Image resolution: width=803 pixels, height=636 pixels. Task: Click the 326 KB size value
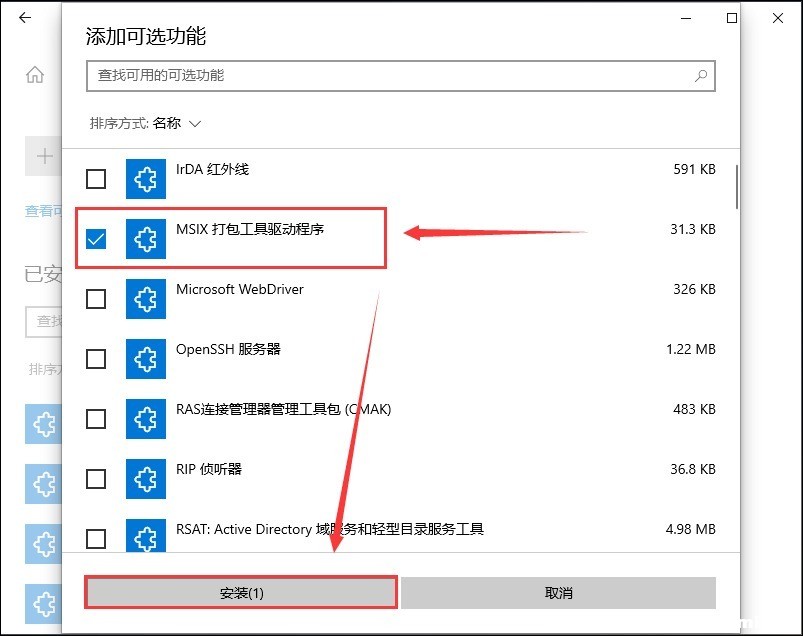pos(694,289)
